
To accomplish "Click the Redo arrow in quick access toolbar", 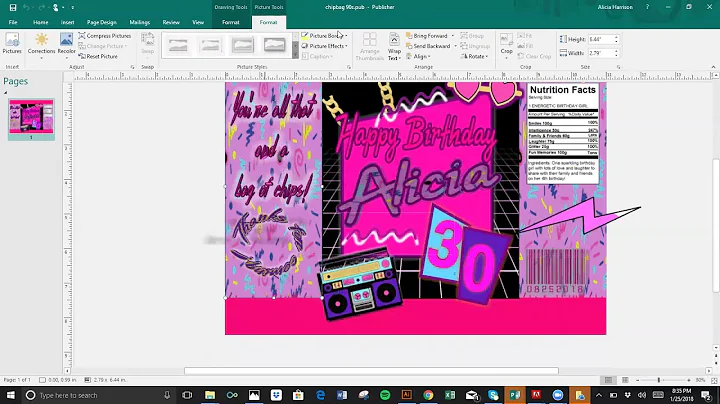I will (41, 7).
